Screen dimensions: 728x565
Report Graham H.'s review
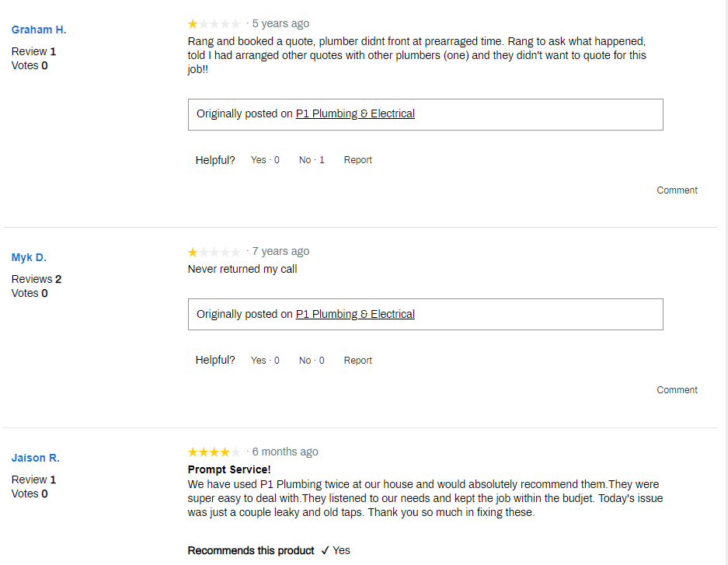(x=357, y=159)
